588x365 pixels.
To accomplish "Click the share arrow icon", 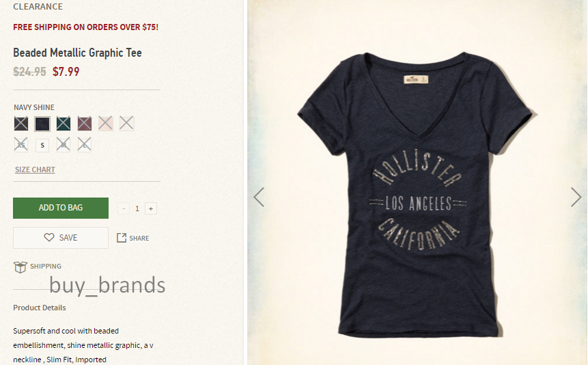I will (x=121, y=238).
